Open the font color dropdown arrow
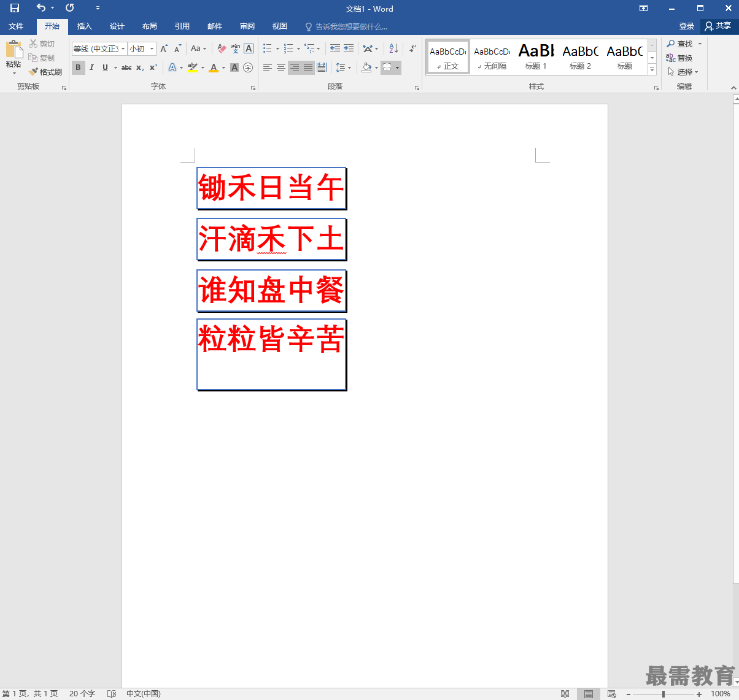Viewport: 739px width, 700px height. [x=223, y=67]
